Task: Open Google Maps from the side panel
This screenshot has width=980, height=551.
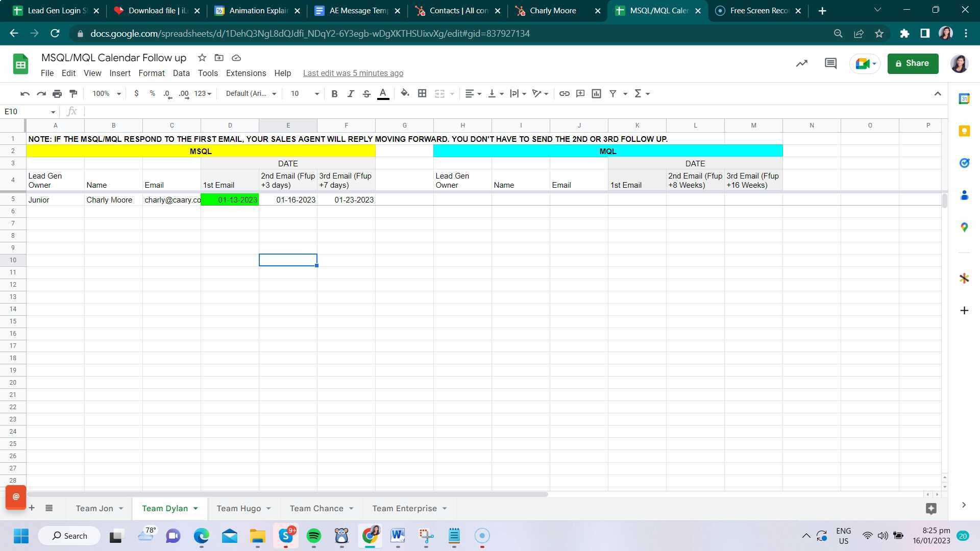Action: [964, 228]
